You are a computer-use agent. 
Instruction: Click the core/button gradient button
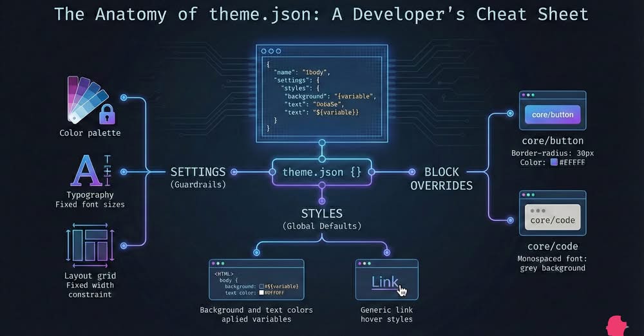pos(553,115)
